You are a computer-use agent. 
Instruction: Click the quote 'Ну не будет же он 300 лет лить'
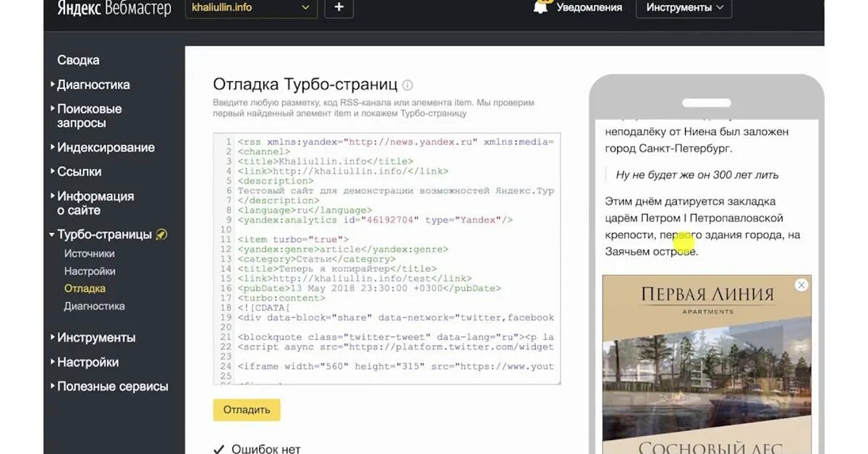[x=697, y=175]
